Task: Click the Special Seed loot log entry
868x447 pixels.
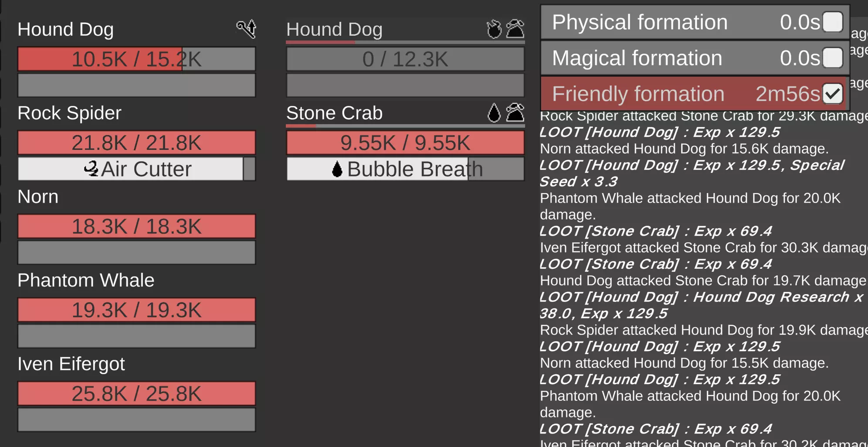Action: pyautogui.click(x=692, y=173)
